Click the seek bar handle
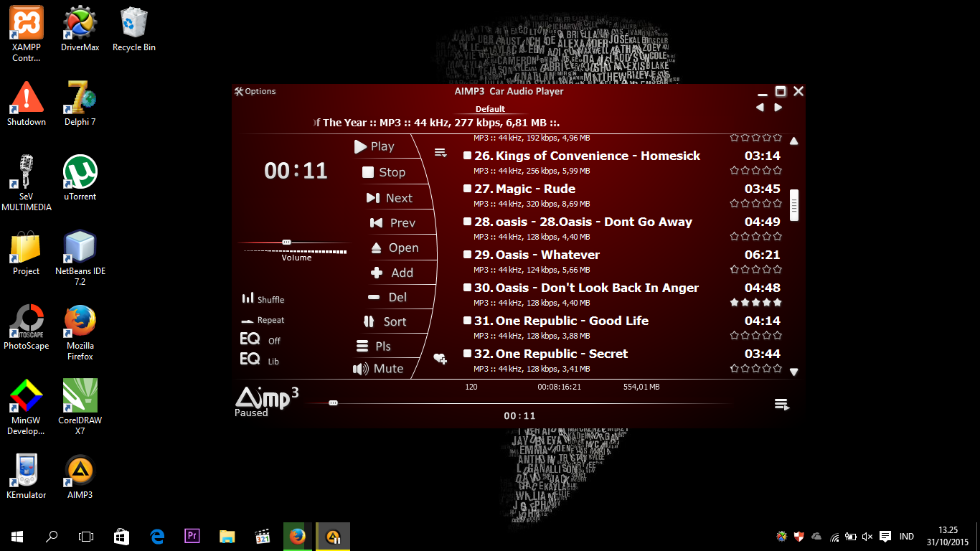This screenshot has height=551, width=980. (333, 403)
